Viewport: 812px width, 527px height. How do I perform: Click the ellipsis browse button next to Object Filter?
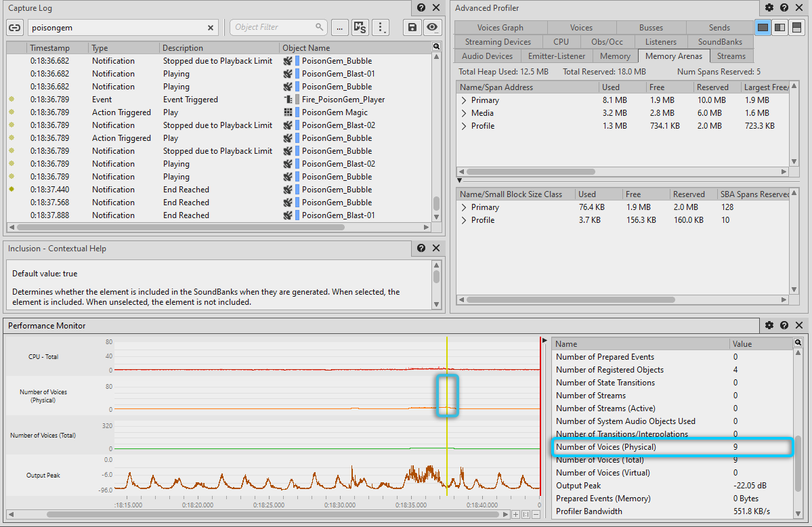coord(340,28)
